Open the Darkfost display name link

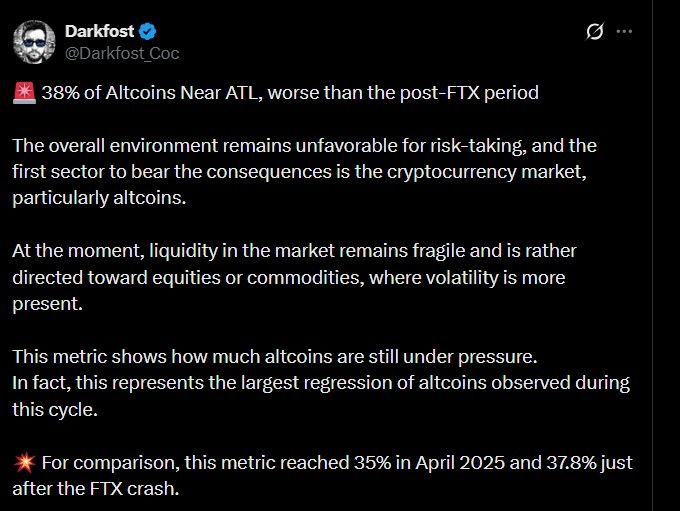tap(99, 32)
